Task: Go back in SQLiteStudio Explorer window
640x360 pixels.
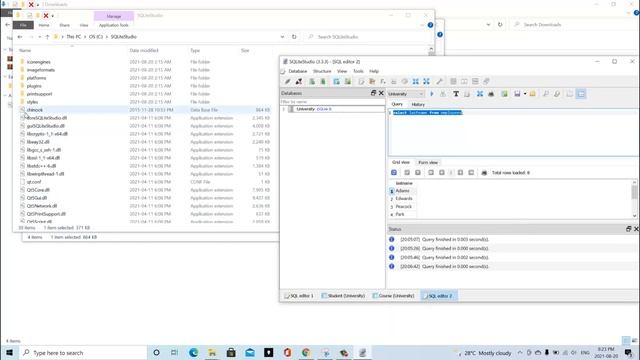Action: pyautogui.click(x=20, y=37)
